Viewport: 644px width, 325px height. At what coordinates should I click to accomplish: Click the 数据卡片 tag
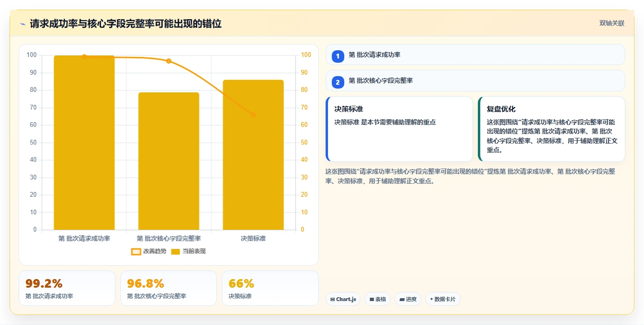pos(443,299)
